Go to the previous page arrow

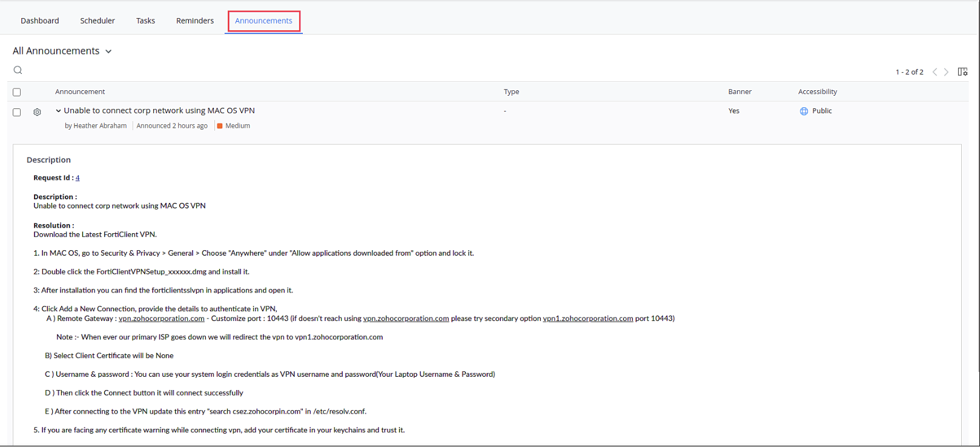pyautogui.click(x=935, y=72)
